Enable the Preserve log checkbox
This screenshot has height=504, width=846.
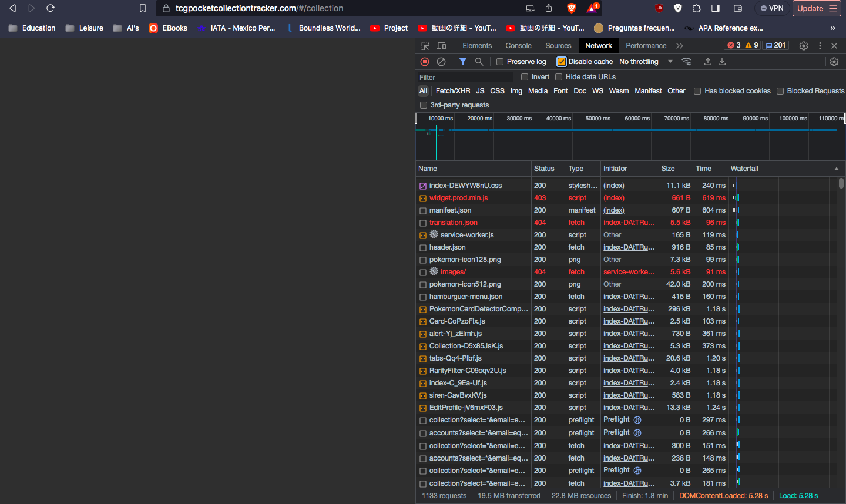click(x=500, y=62)
